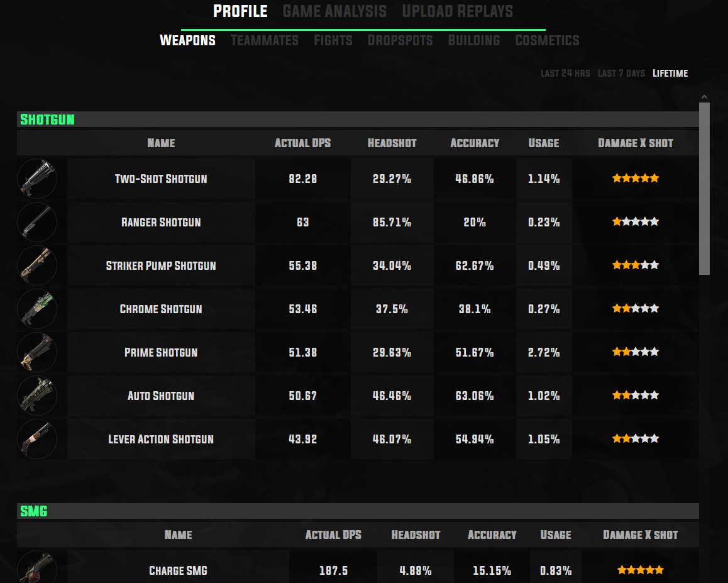Click the Lever Action Shotgun weapon icon

pos(37,439)
